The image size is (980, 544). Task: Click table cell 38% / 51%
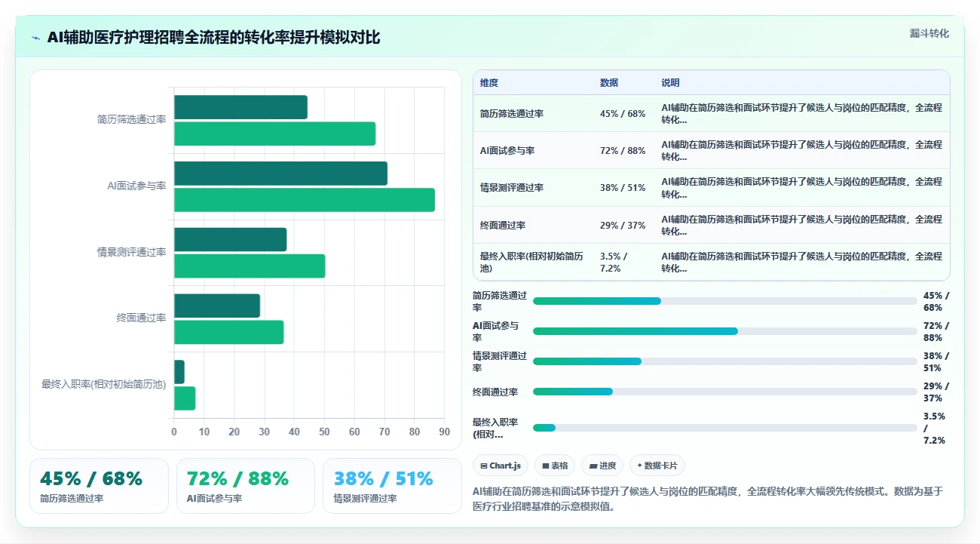[623, 188]
